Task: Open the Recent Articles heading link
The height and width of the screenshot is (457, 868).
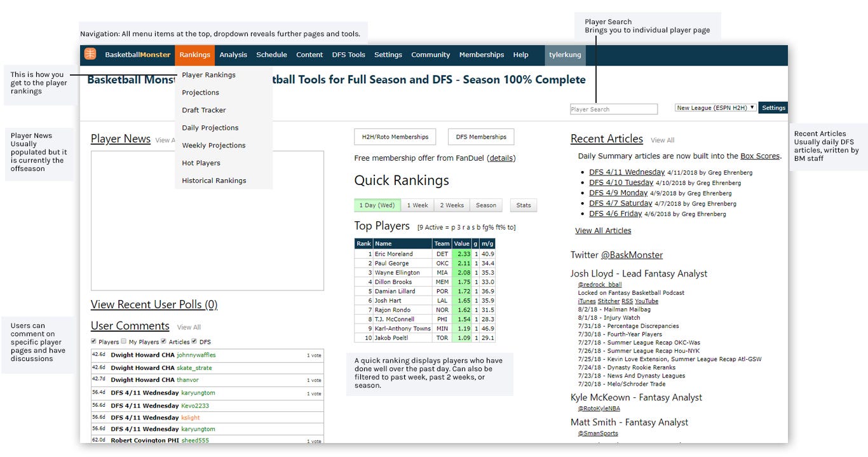Action: (607, 139)
